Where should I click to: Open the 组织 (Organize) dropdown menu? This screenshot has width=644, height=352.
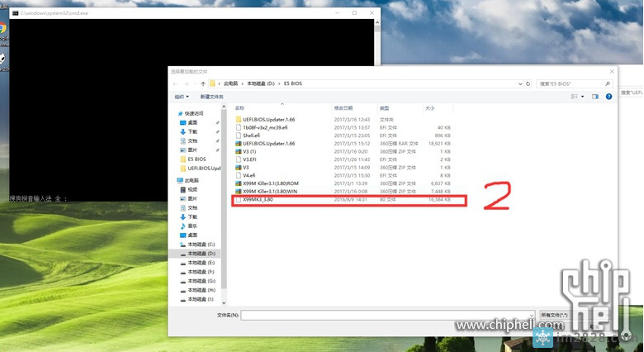[180, 97]
